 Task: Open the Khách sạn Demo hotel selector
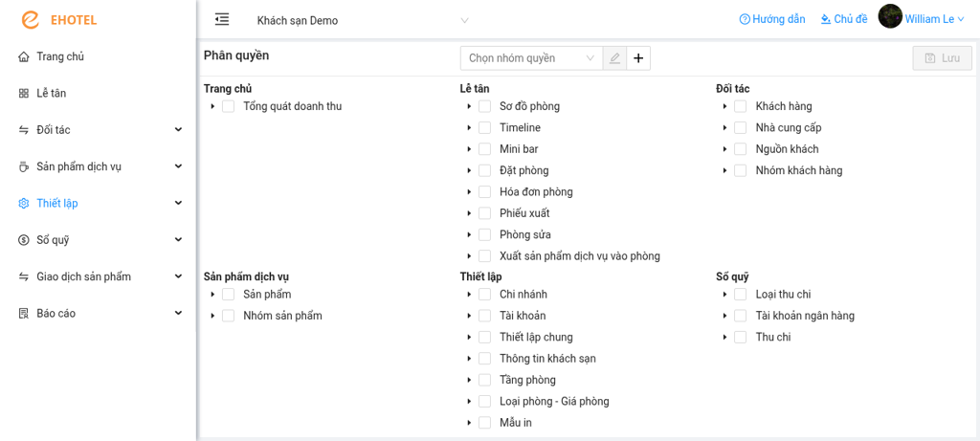[363, 21]
